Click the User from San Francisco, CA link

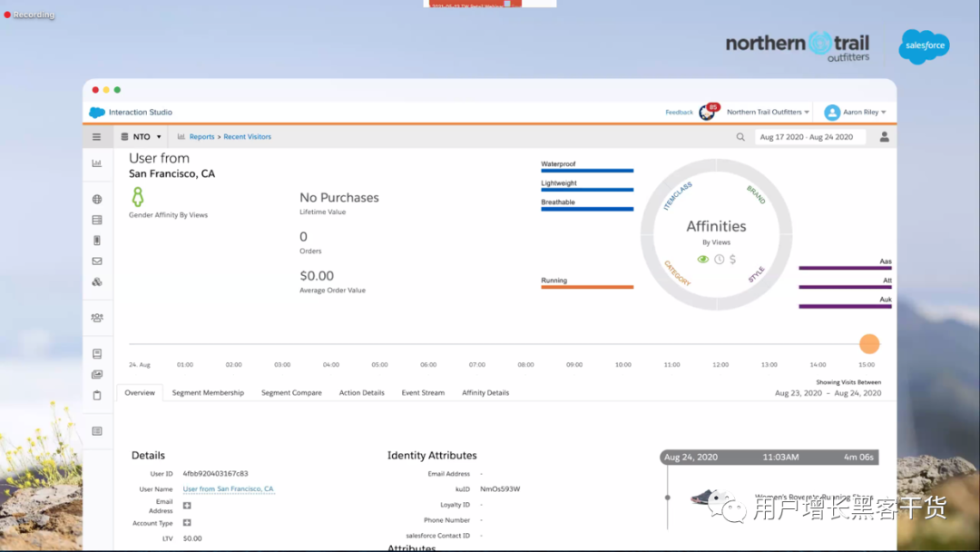(228, 488)
